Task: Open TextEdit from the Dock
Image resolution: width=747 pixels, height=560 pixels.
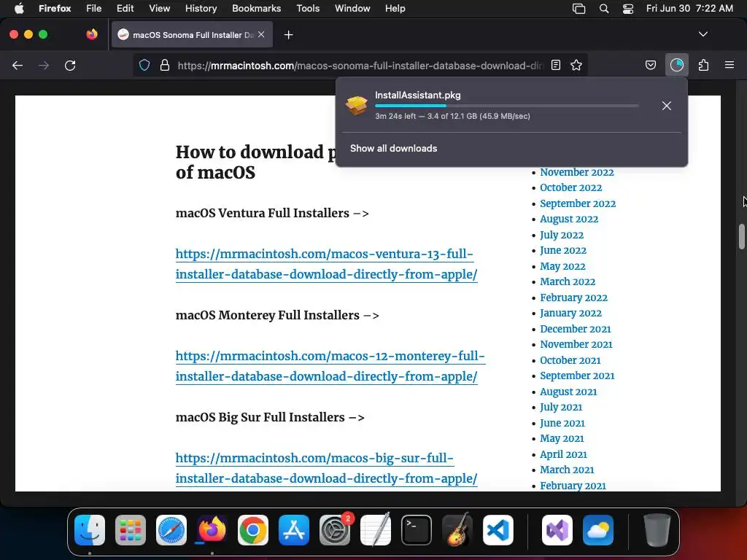Action: (x=376, y=530)
